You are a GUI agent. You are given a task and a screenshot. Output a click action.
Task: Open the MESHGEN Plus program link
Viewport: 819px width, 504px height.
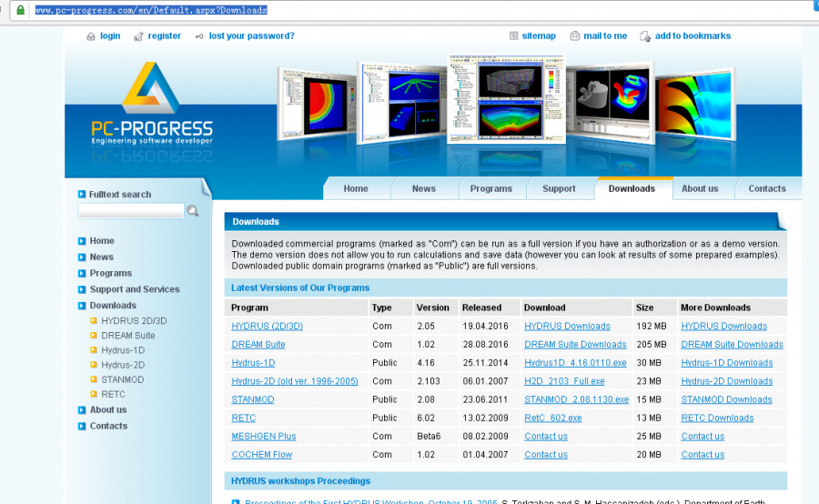click(x=263, y=436)
